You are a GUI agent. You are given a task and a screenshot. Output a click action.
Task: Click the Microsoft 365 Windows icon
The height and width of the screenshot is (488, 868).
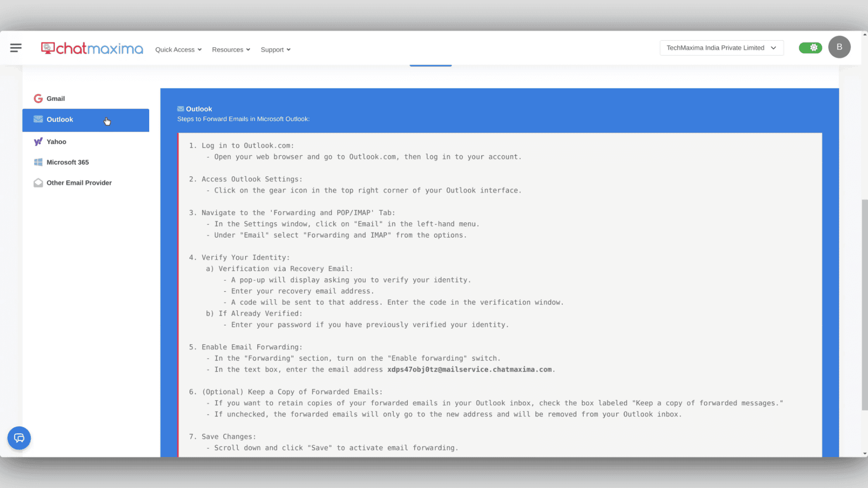click(x=38, y=162)
